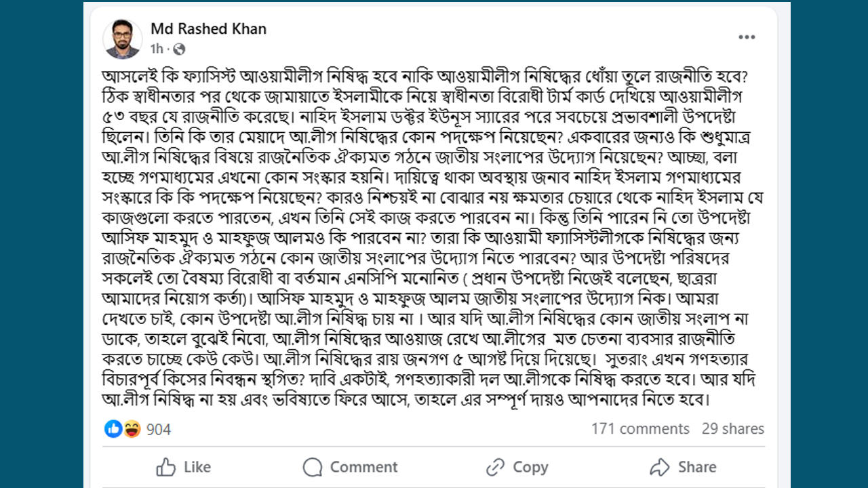
Task: Click the globe public audience icon
Action: tap(179, 49)
